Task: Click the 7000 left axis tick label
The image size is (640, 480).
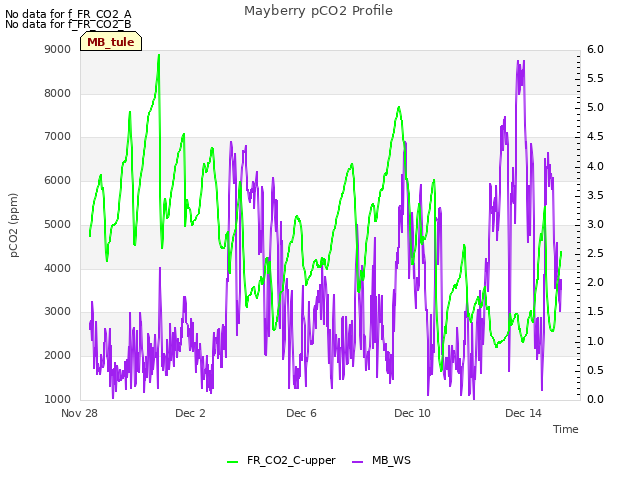Action: [x=58, y=137]
